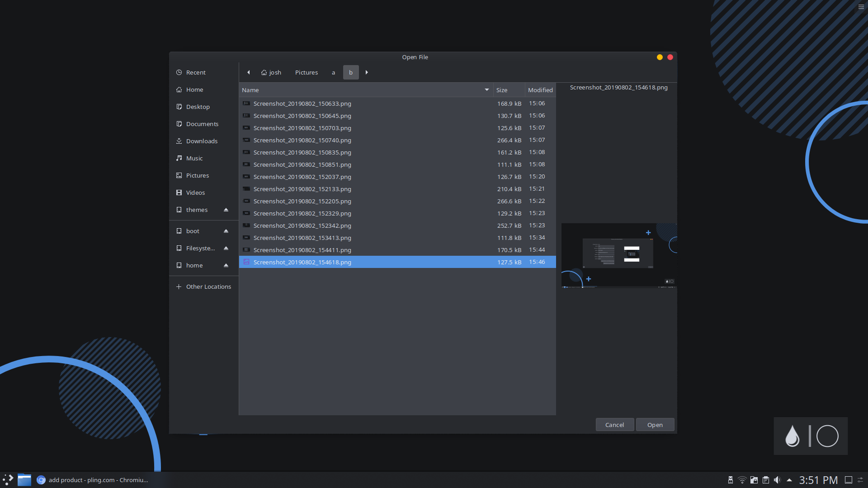This screenshot has width=868, height=488.
Task: Go to Home in the sidebar
Action: point(204,89)
